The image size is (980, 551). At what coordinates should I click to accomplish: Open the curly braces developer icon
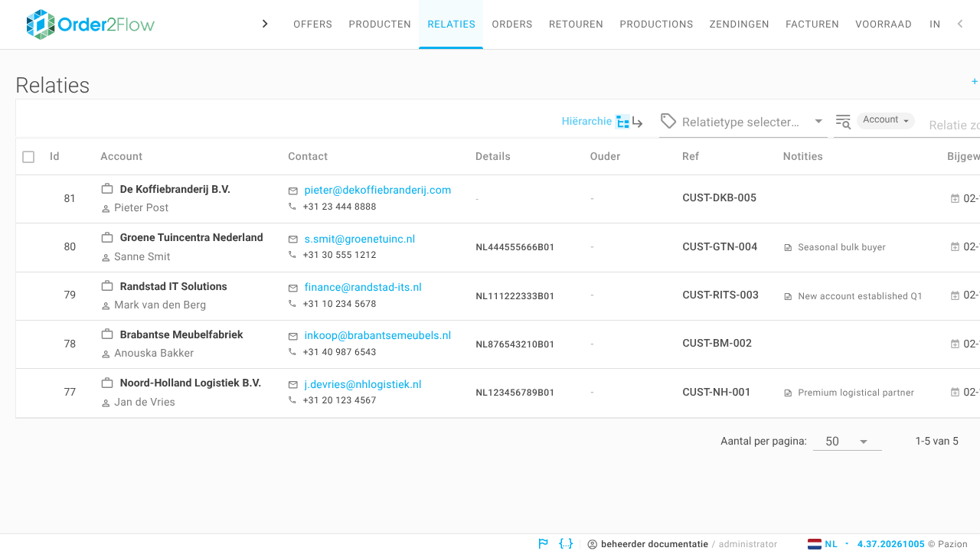pyautogui.click(x=566, y=543)
